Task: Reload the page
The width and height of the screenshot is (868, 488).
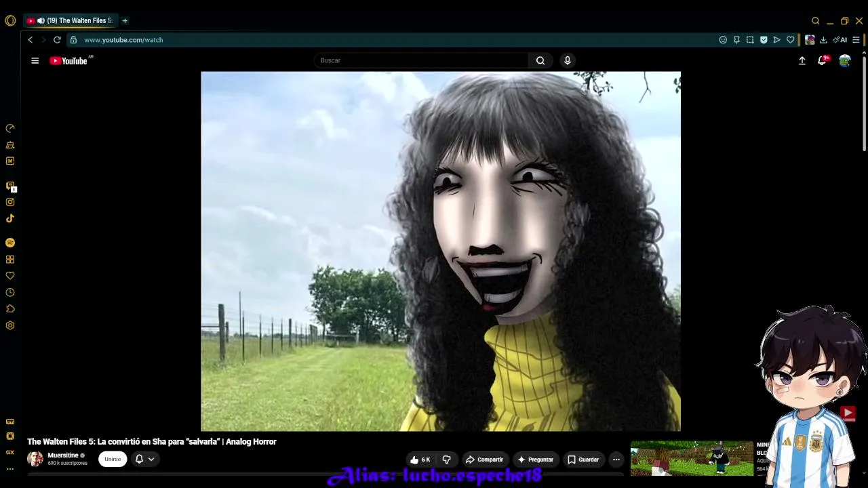Action: coord(57,40)
